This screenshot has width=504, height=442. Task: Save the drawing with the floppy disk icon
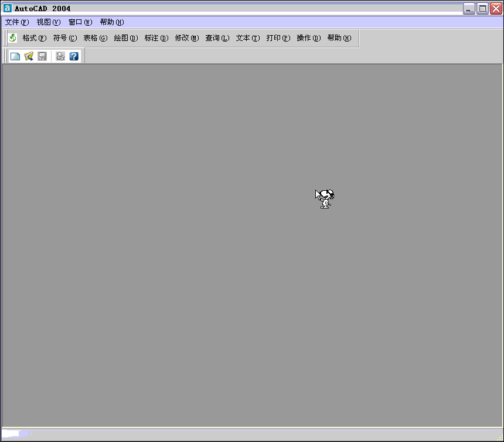pos(41,56)
